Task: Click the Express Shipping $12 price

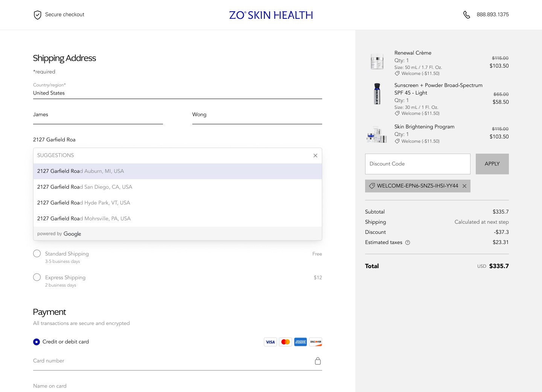Action: point(318,278)
